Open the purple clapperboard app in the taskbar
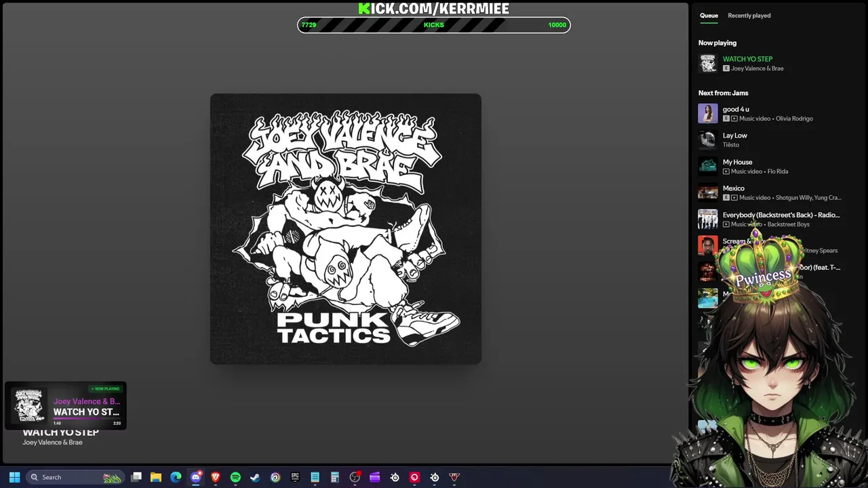This screenshot has height=488, width=868. tap(374, 477)
